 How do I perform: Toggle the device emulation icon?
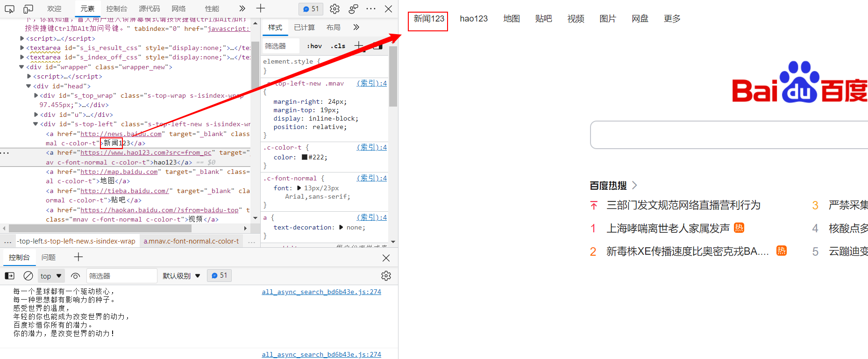coord(28,9)
